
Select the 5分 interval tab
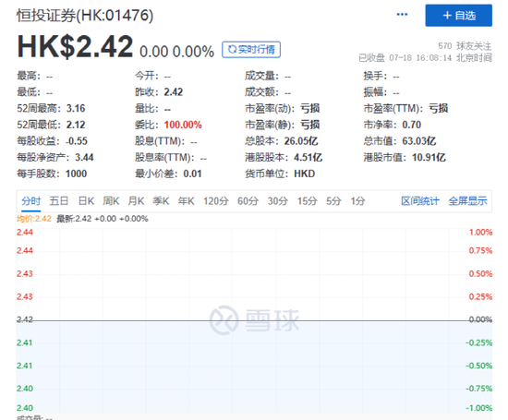(333, 201)
